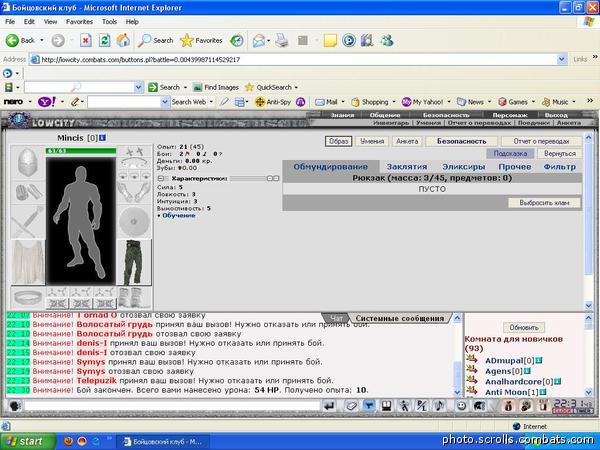Viewport: 600px width, 450px height.
Task: Switch to the Заклятия tab
Action: 407,167
